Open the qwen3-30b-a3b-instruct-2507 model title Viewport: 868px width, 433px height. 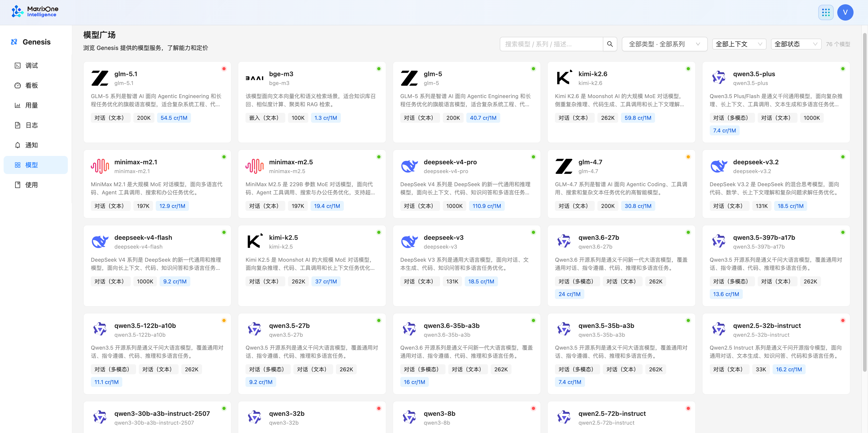coord(162,414)
